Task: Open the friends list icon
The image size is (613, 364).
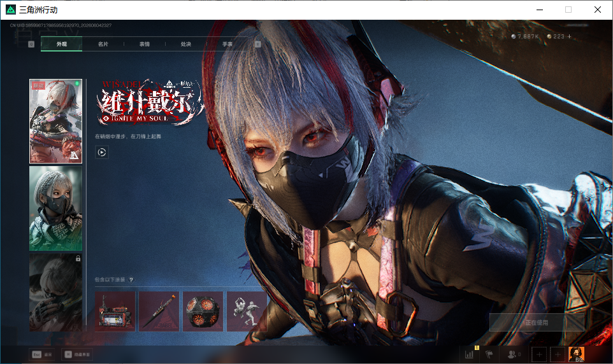Action: (x=514, y=354)
